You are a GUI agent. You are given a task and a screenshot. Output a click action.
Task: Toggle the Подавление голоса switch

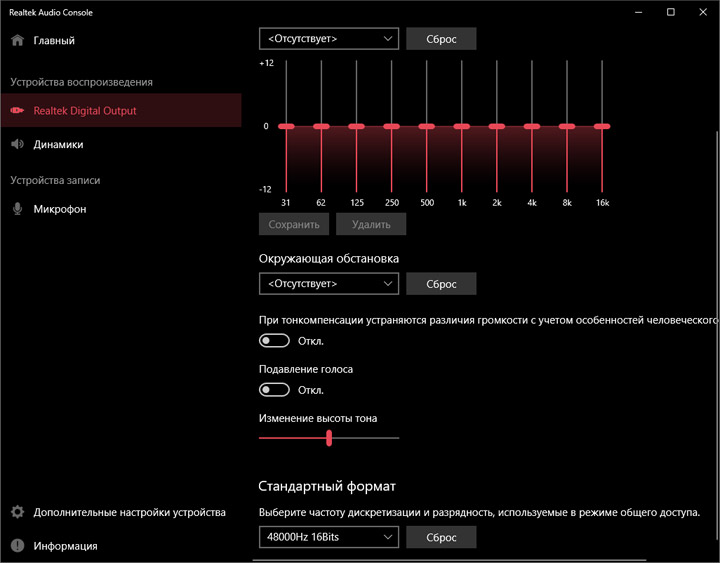tap(274, 390)
